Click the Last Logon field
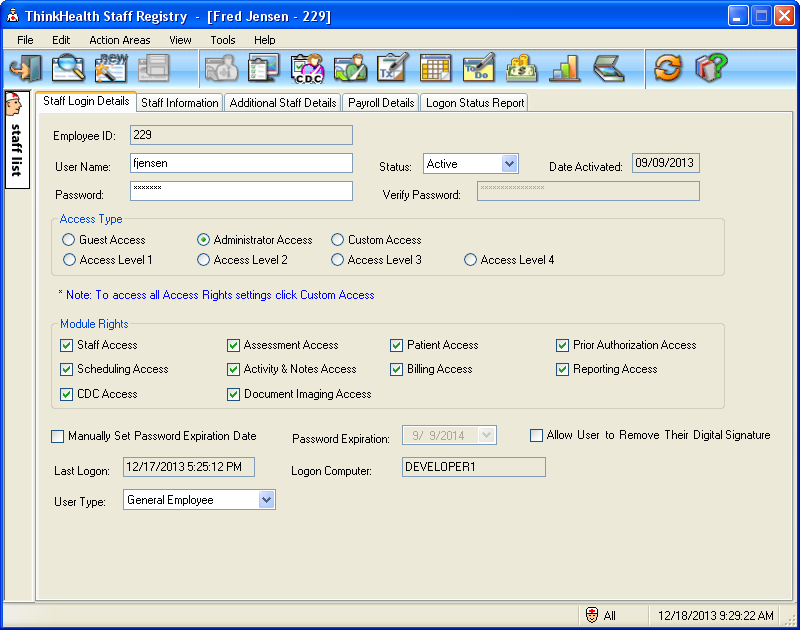The height and width of the screenshot is (630, 800). [x=189, y=467]
